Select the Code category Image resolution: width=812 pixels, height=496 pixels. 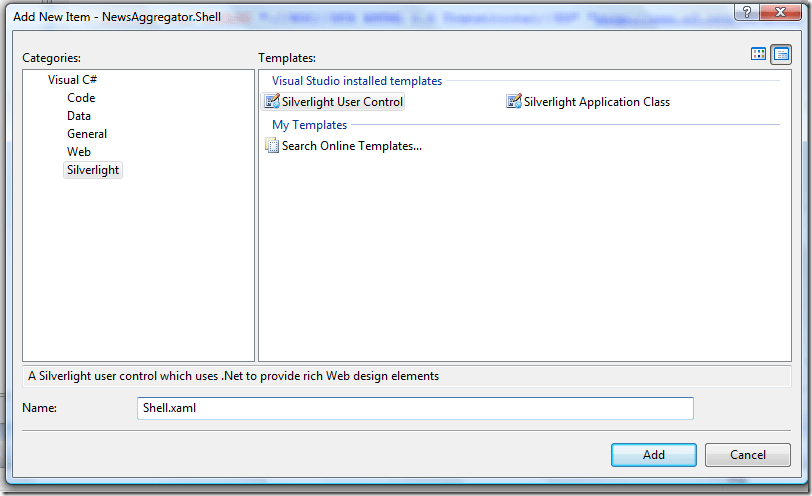[81, 98]
